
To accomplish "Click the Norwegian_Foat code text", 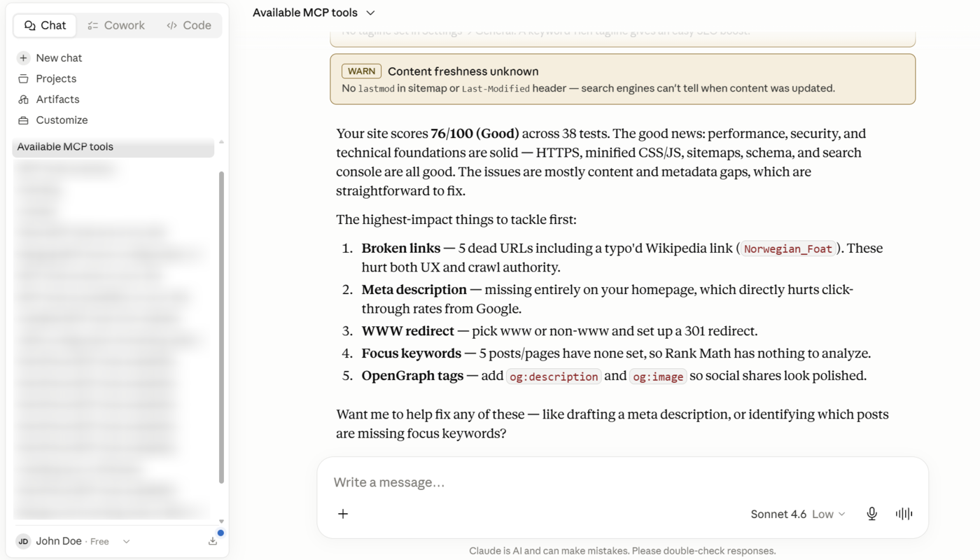I will click(788, 248).
